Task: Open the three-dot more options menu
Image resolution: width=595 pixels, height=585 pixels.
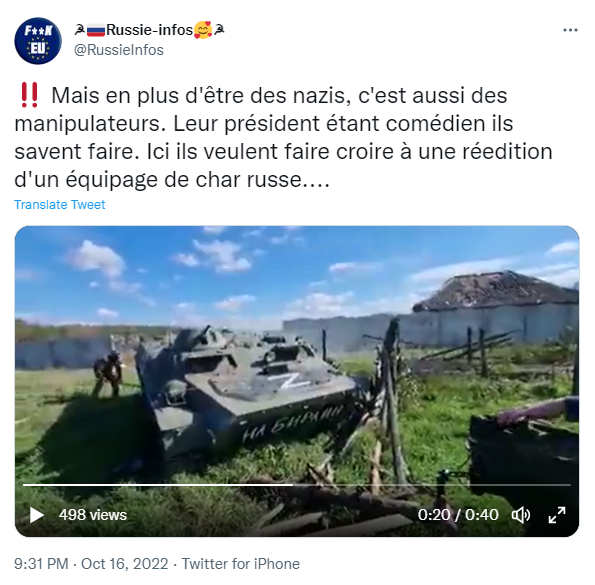Action: click(x=570, y=30)
